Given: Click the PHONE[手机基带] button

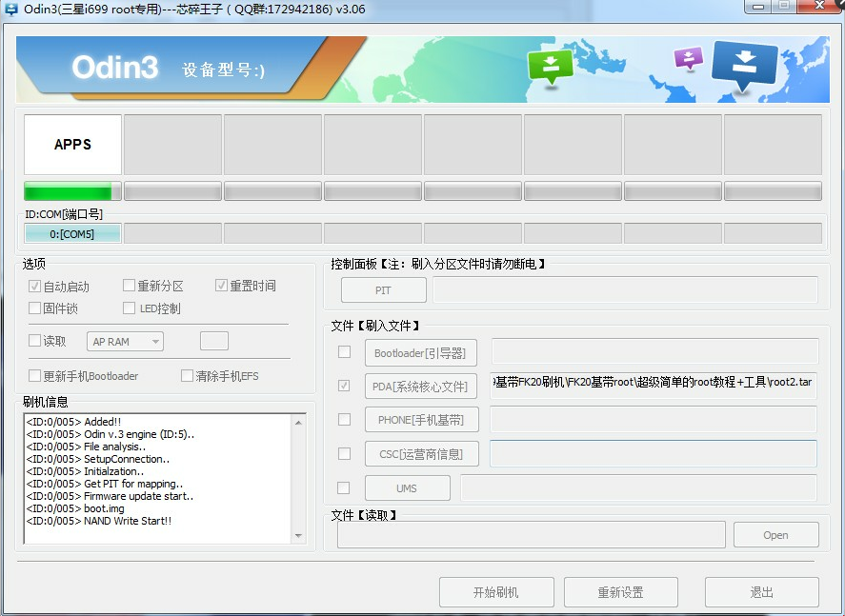Looking at the screenshot, I should pyautogui.click(x=421, y=420).
